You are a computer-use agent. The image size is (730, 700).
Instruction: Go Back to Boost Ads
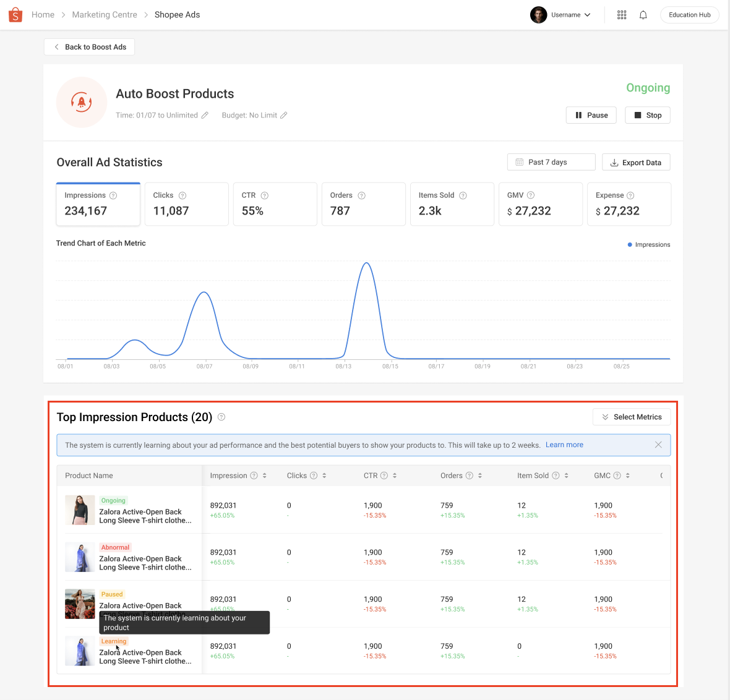click(x=89, y=47)
